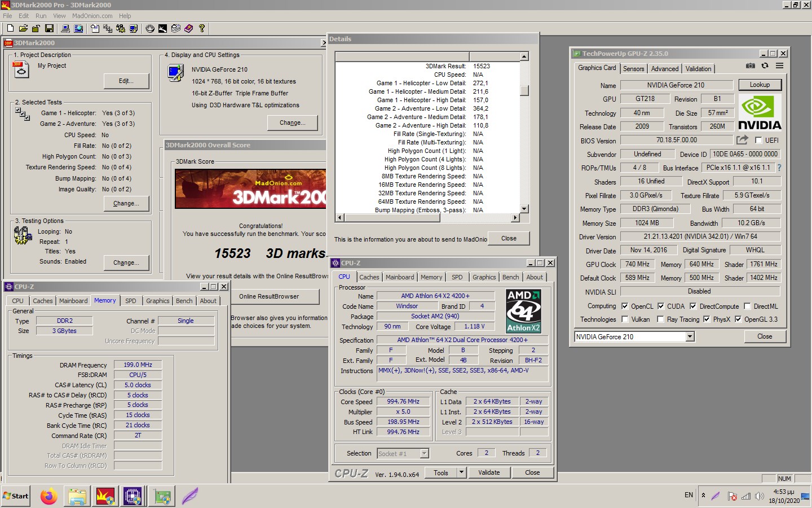Click the black demo picture toolbar icon

click(162, 28)
